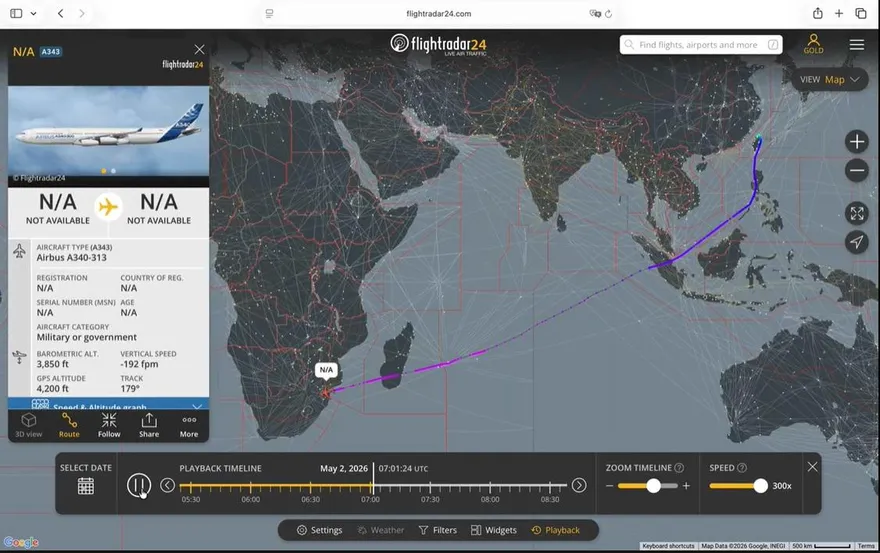Expand the Speed & Altitude graph section
The width and height of the screenshot is (880, 553).
(x=108, y=404)
